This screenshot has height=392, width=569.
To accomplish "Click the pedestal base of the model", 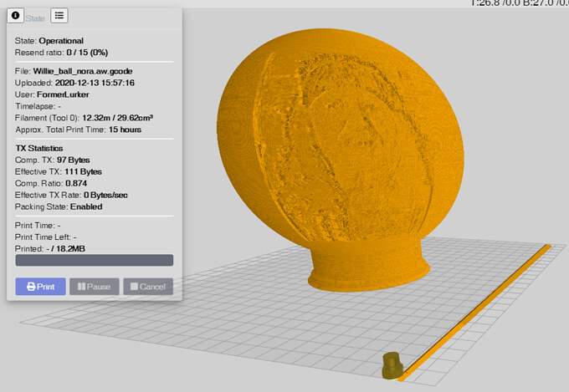I will point(369,267).
